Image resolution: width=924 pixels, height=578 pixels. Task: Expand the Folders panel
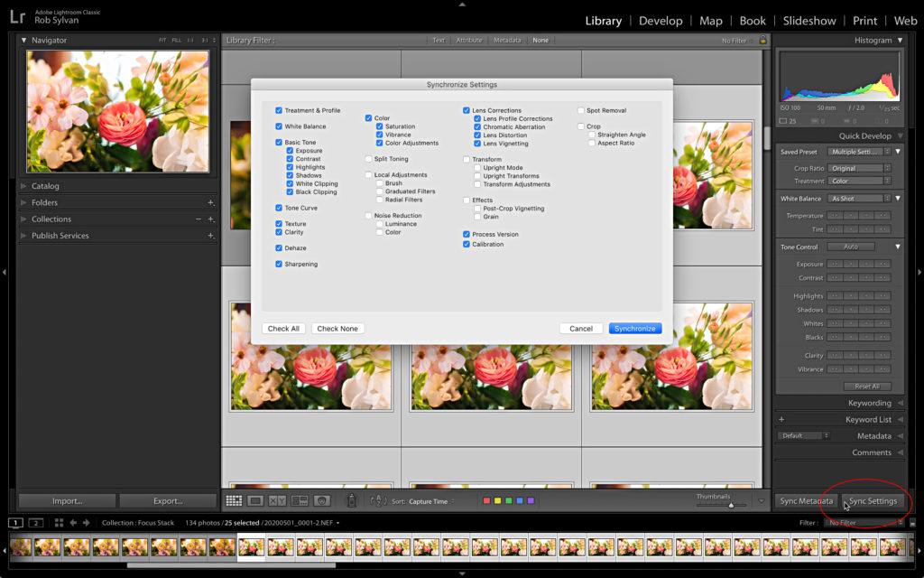pos(23,202)
